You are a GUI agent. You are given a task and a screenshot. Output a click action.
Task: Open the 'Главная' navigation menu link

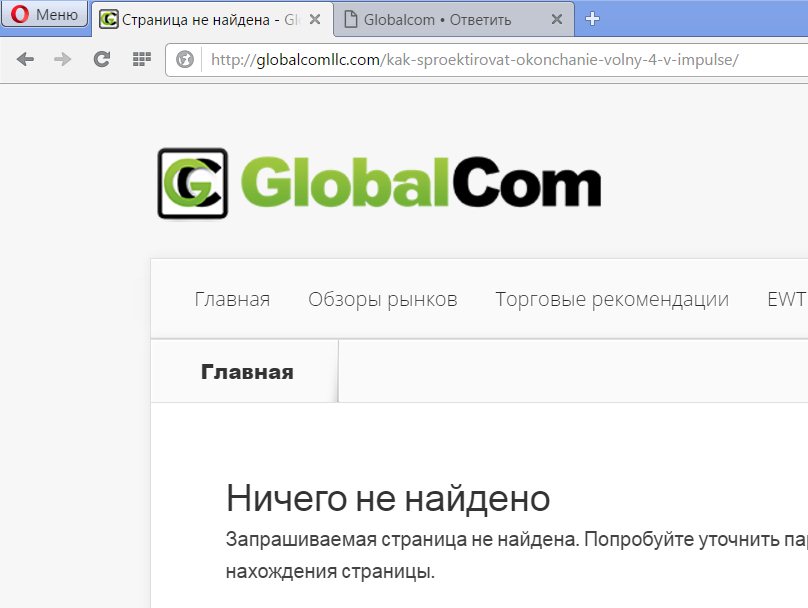(x=232, y=299)
